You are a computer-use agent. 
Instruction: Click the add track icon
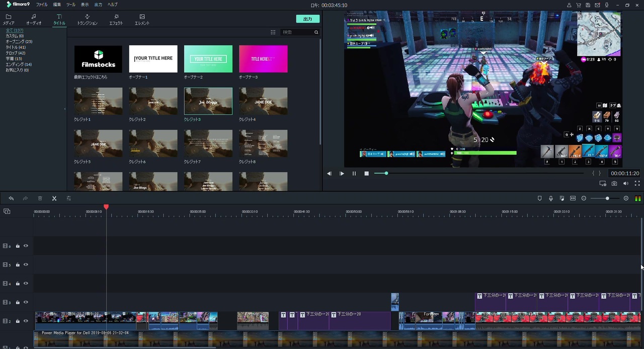point(7,212)
